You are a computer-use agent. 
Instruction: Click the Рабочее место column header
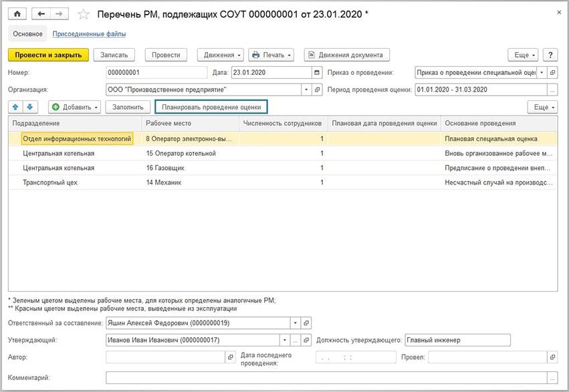pos(191,123)
